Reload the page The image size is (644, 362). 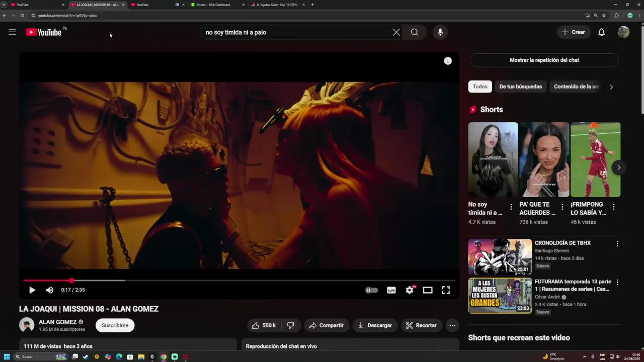click(22, 16)
